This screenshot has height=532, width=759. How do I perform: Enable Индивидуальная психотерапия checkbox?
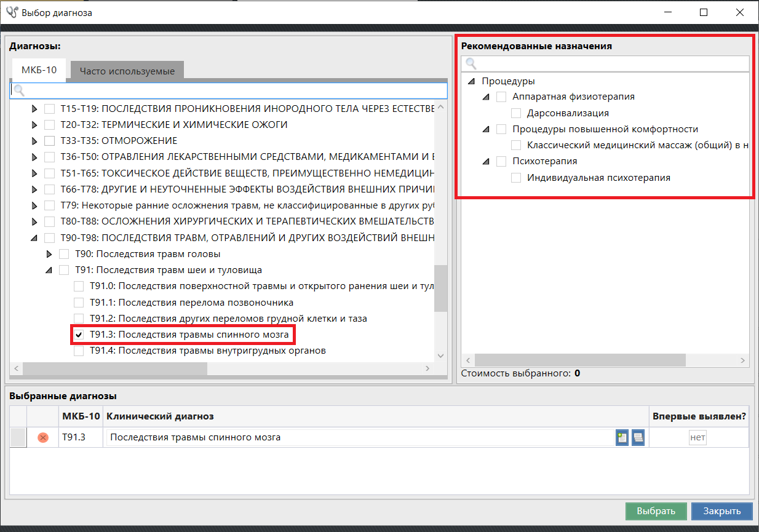pos(517,178)
